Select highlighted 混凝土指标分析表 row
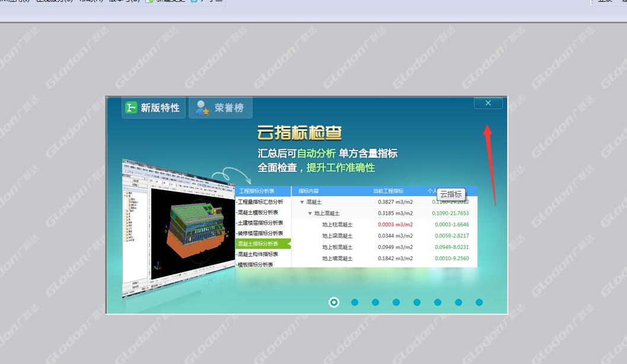The height and width of the screenshot is (364, 627). tap(263, 243)
